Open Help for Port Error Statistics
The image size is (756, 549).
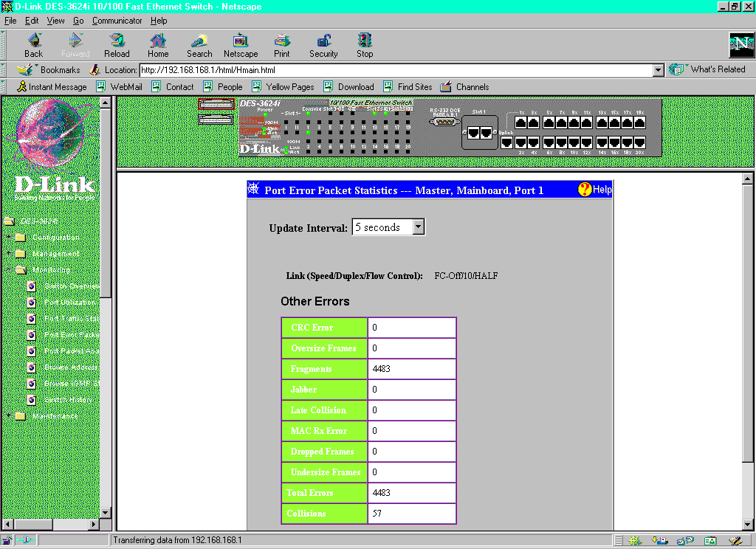[x=594, y=190]
